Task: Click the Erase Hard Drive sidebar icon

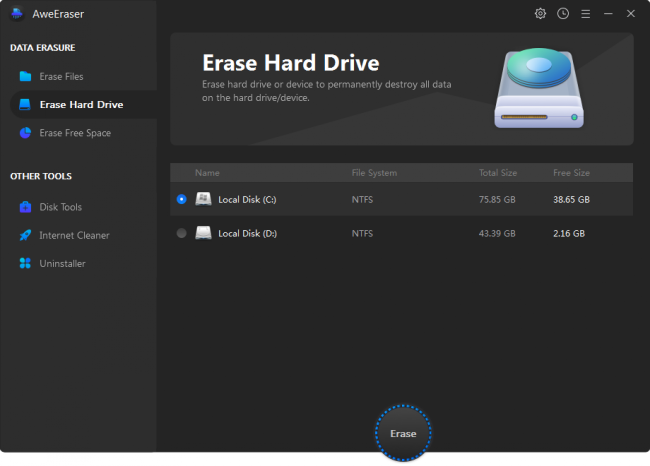Action: click(x=25, y=104)
